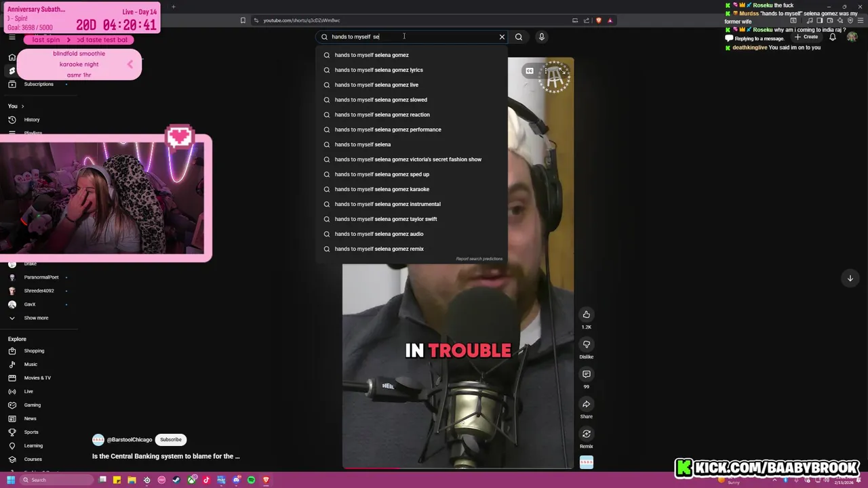Open Shreeder4092 subscription channel

pyautogui.click(x=39, y=291)
